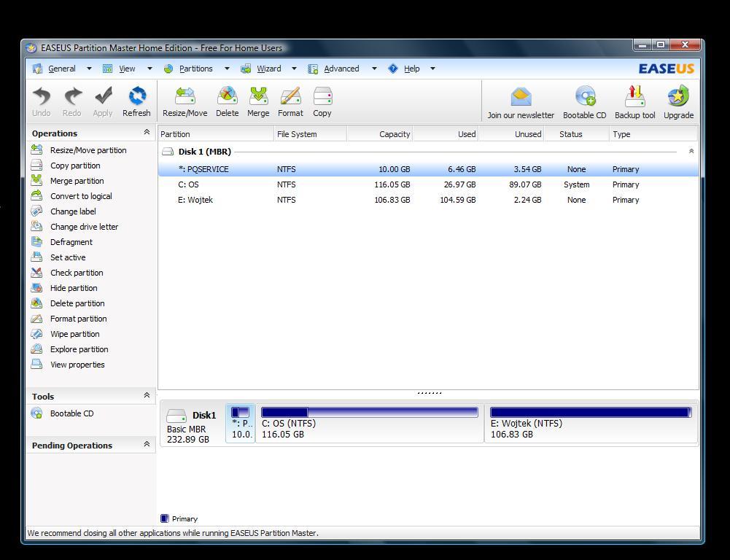Expand the dropdown arrow next to Partitions
The width and height of the screenshot is (730, 560).
click(227, 69)
